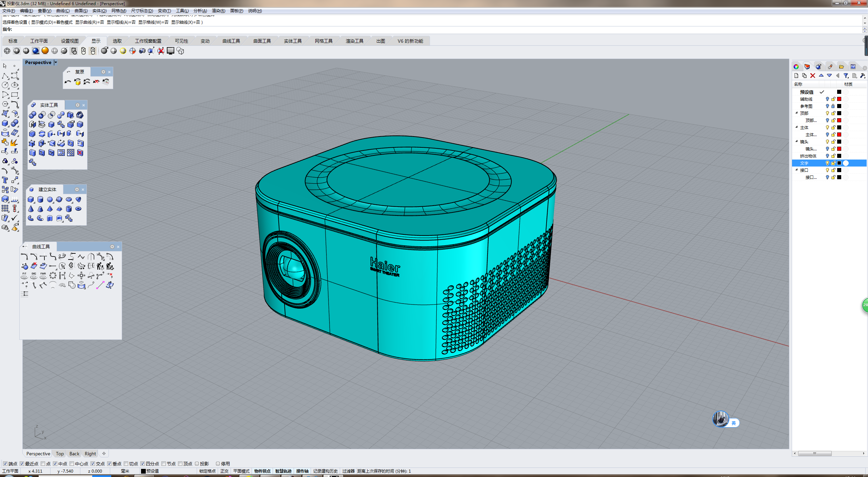Viewport: 868px width, 477px height.
Task: Open the 曲面(S) menu
Action: click(81, 11)
